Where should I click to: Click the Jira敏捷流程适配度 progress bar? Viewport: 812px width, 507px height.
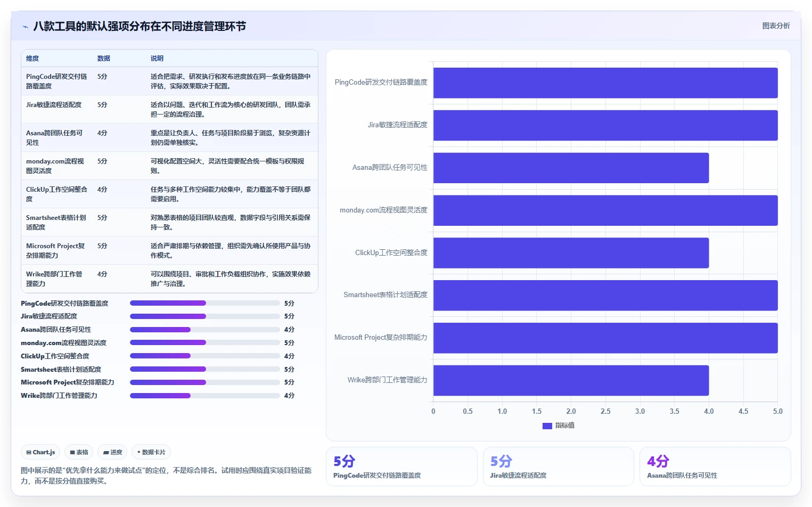[205, 316]
